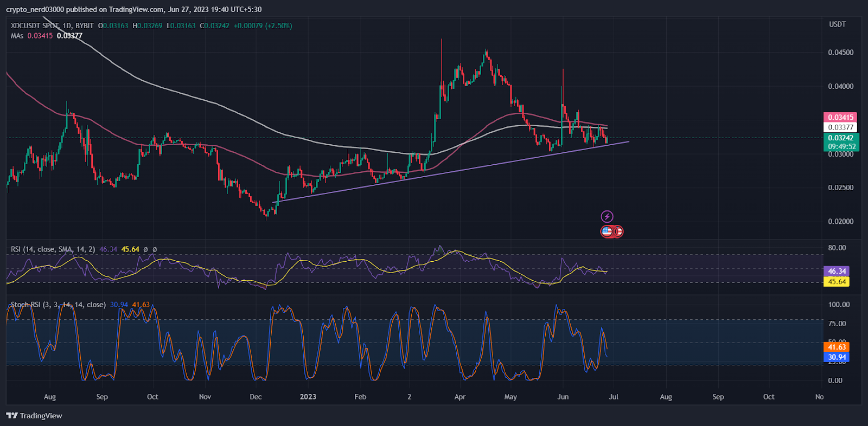The image size is (868, 426).
Task: Click the purple 46.34 RSI axis tag
Action: 837,271
